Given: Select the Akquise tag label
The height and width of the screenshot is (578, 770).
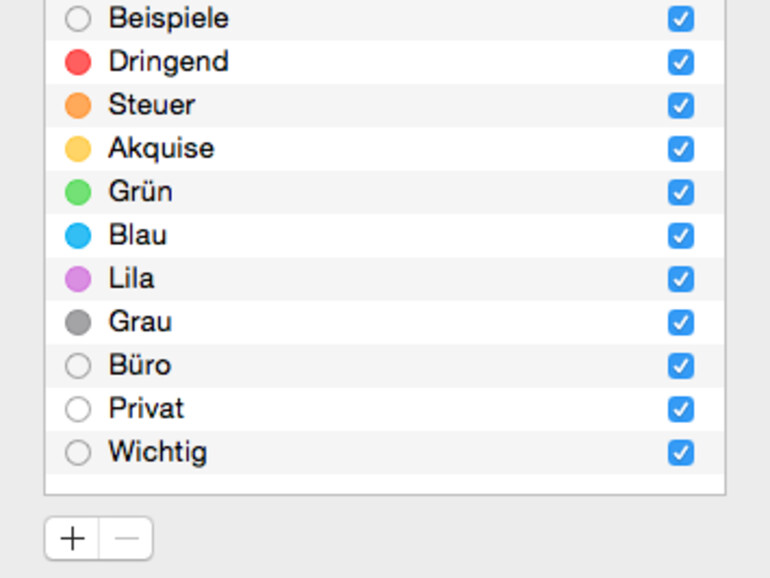Looking at the screenshot, I should click(161, 148).
